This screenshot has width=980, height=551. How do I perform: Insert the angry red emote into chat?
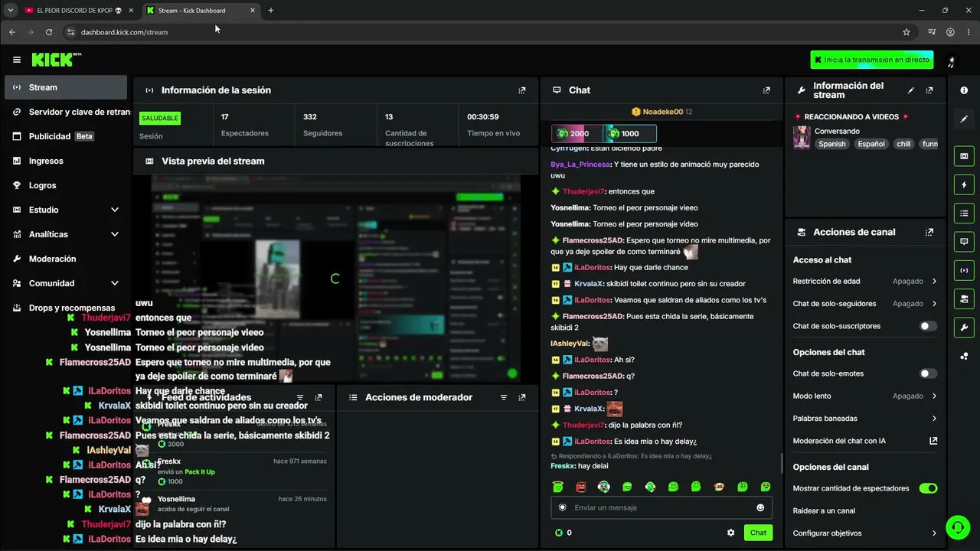point(581,487)
